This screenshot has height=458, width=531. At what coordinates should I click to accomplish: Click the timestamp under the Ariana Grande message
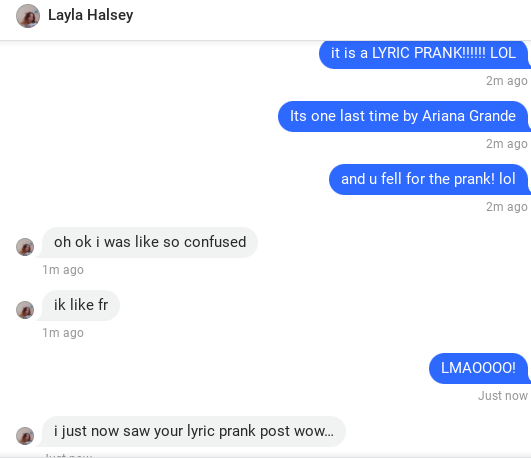pos(507,144)
